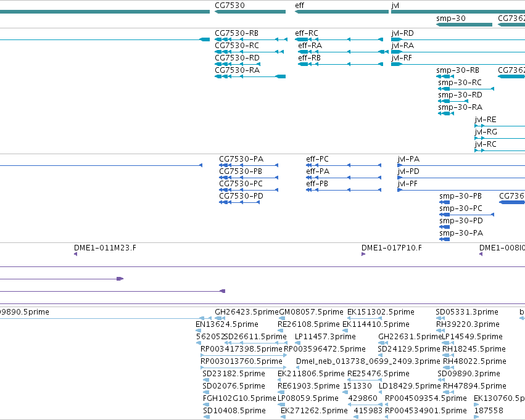525x420 pixels.
Task: Select transcript CG7530-RD
Action: (238, 64)
